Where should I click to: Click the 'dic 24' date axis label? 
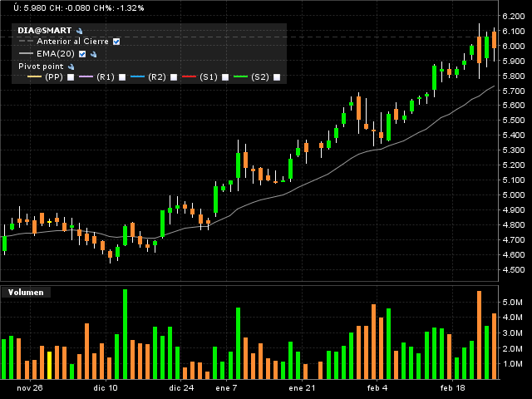(181, 388)
